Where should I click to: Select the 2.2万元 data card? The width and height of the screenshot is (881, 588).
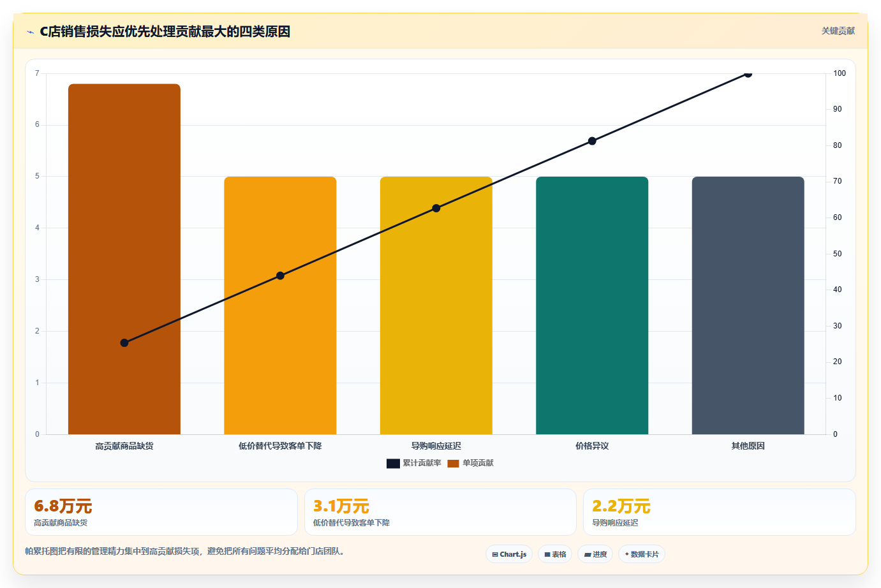point(720,512)
